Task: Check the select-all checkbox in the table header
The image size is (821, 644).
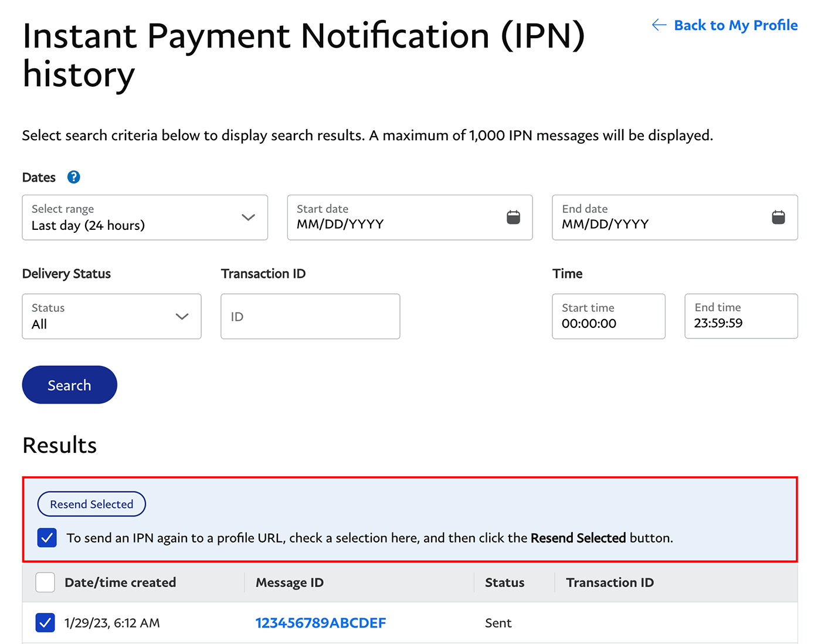Action: point(45,582)
